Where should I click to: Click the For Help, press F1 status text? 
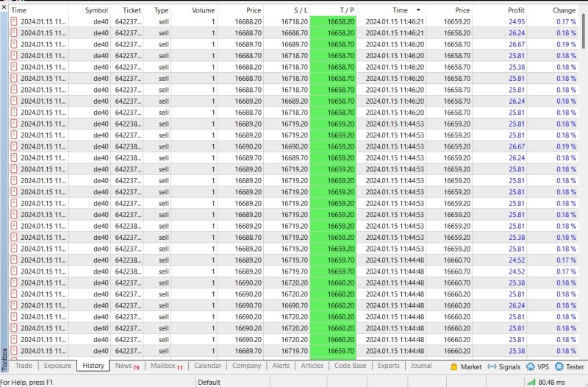click(26, 382)
